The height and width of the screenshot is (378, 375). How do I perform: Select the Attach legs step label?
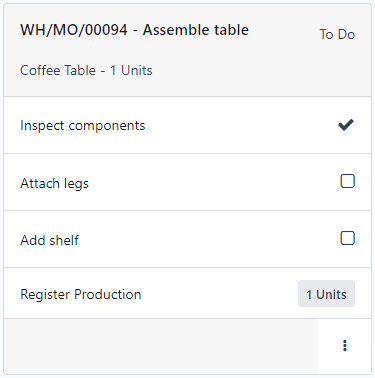(x=54, y=183)
